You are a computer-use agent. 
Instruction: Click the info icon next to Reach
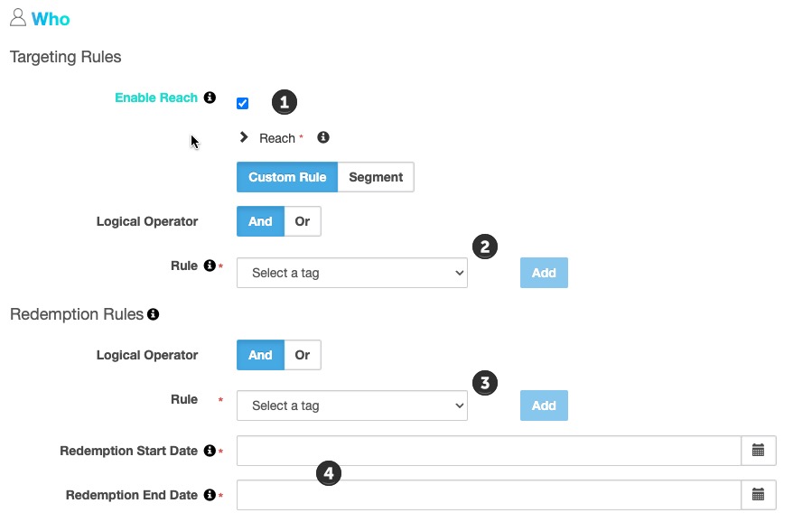[323, 137]
